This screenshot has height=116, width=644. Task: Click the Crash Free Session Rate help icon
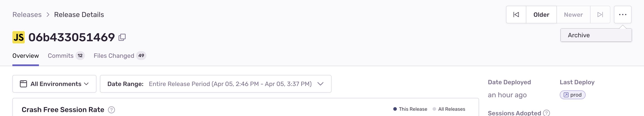click(x=111, y=110)
